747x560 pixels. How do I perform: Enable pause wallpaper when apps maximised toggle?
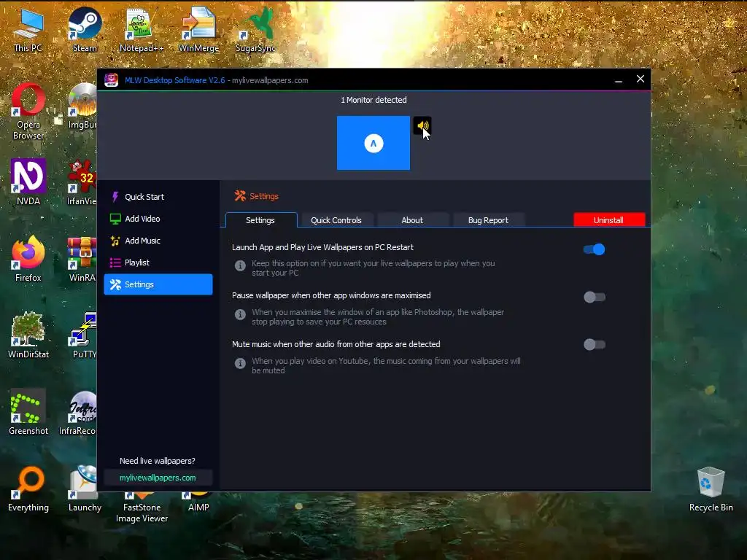pyautogui.click(x=595, y=297)
